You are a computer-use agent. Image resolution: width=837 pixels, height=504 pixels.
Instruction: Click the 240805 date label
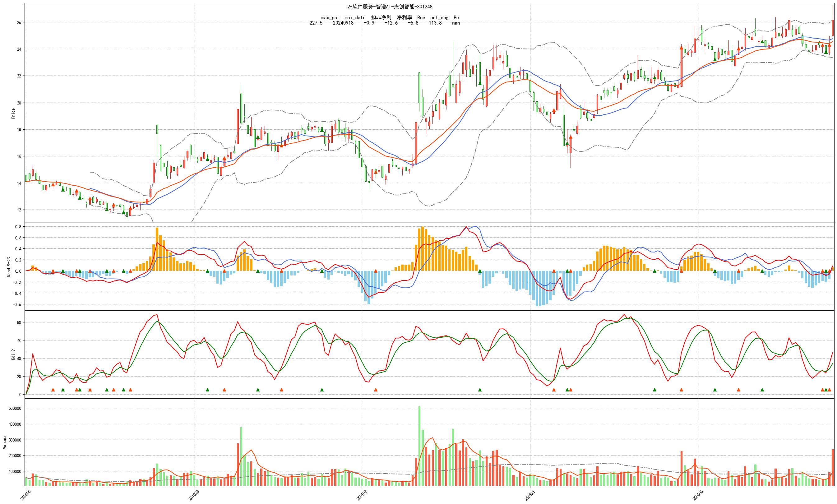[25, 495]
